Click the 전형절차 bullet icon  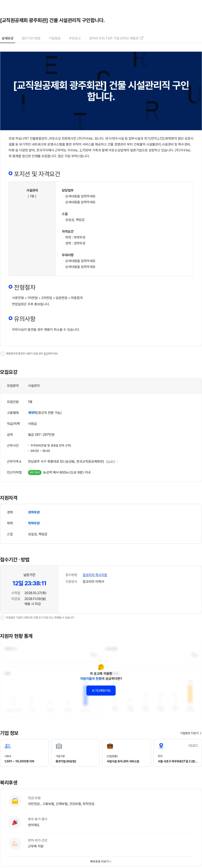(11, 287)
